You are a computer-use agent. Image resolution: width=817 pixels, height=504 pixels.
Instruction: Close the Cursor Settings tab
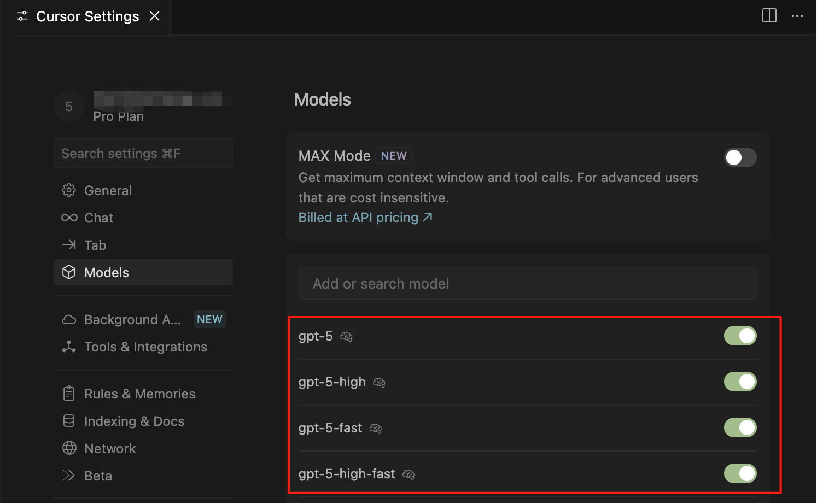tap(155, 16)
